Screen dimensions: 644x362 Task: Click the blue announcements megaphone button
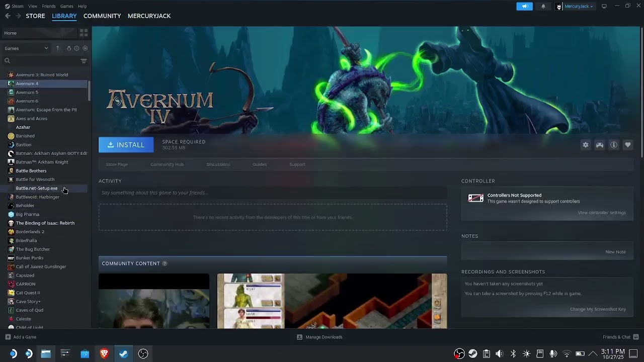coord(524,7)
